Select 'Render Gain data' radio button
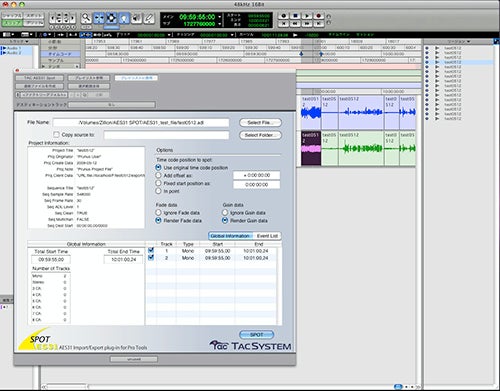The image size is (500, 391). pos(225,220)
